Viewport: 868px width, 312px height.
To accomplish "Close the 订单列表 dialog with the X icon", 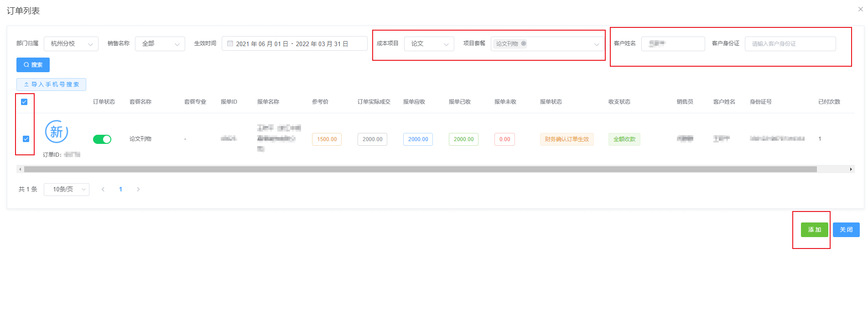I will pyautogui.click(x=860, y=9).
